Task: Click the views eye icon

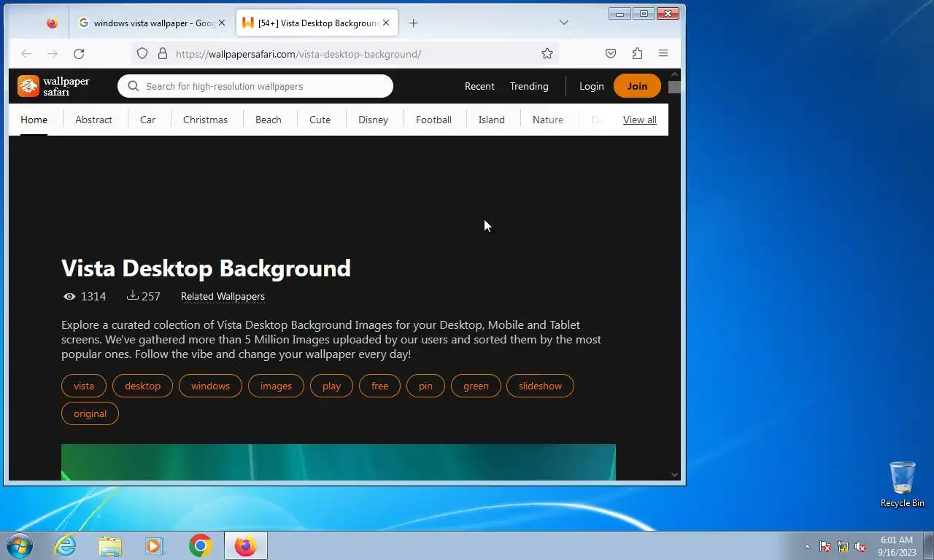Action: 69,296
